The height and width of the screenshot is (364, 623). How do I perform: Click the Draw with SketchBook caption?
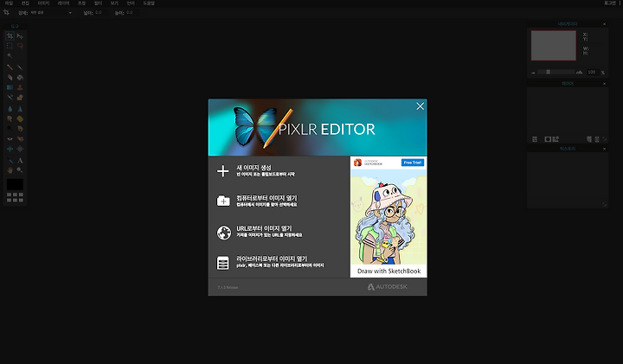(389, 271)
